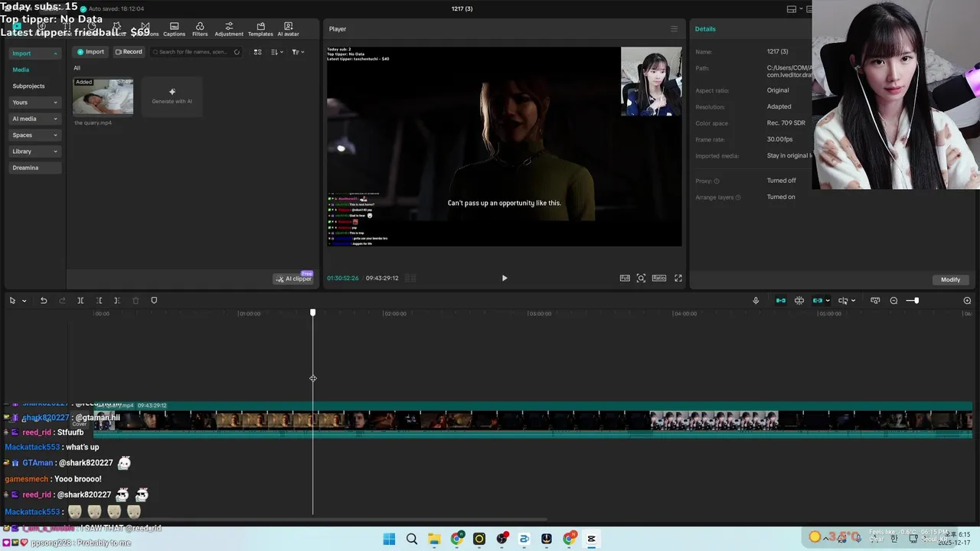980x551 pixels.
Task: Expand the Spaces section
Action: tap(34, 135)
